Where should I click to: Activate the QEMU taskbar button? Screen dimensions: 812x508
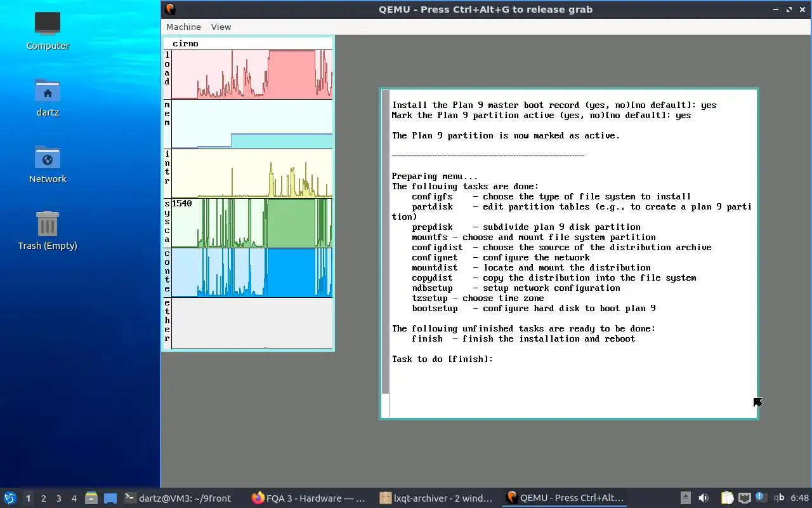pos(564,498)
